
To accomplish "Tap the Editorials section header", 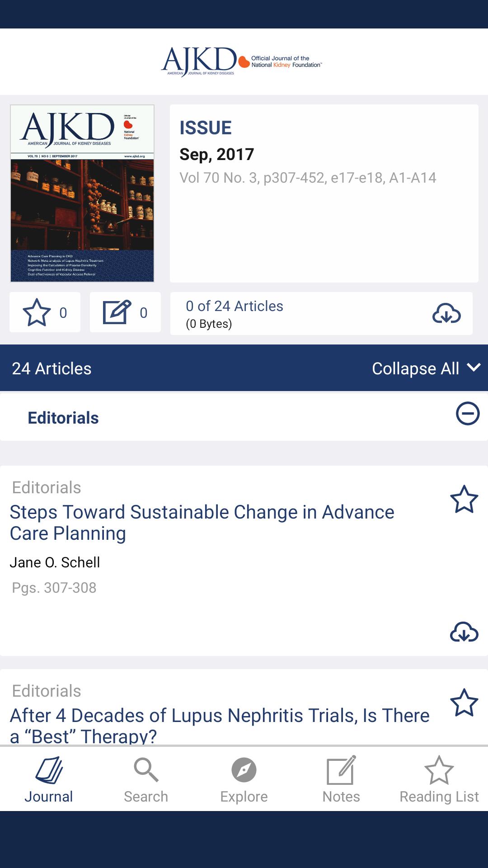I will 63,418.
